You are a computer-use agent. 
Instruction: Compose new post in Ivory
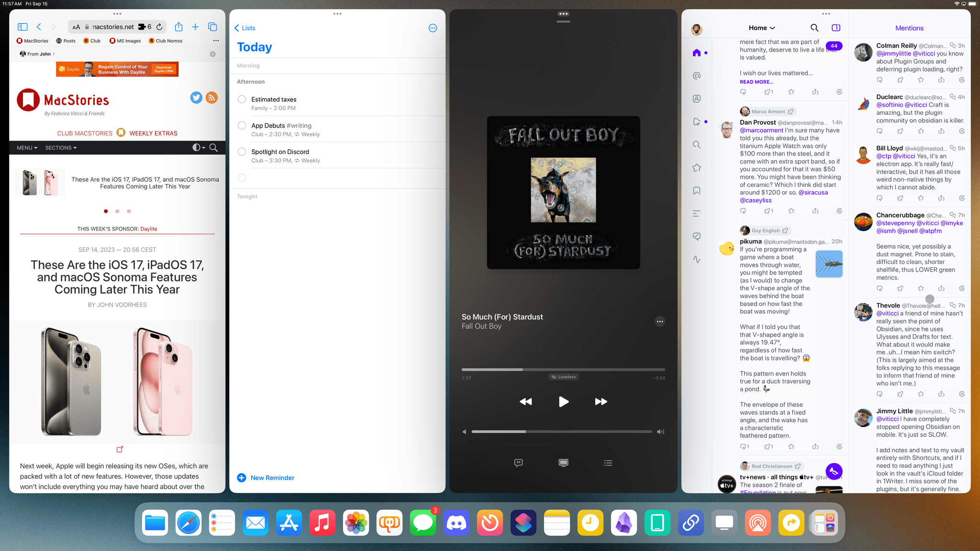pos(834,472)
